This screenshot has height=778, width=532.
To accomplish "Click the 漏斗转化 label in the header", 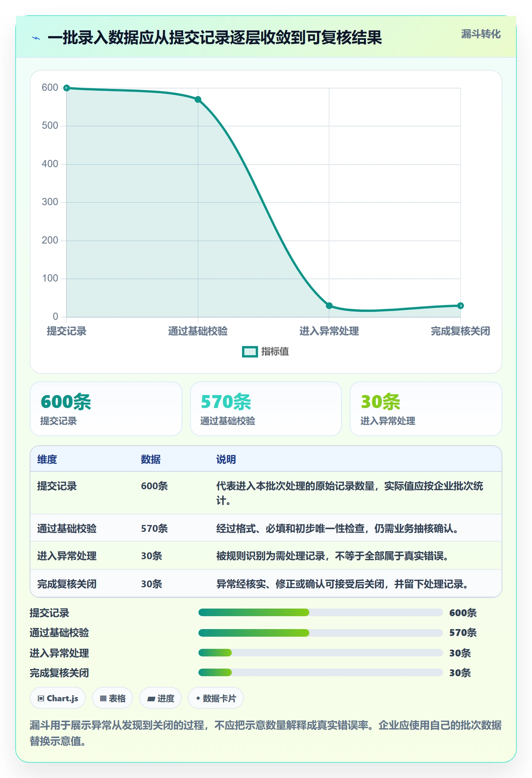I will click(481, 34).
